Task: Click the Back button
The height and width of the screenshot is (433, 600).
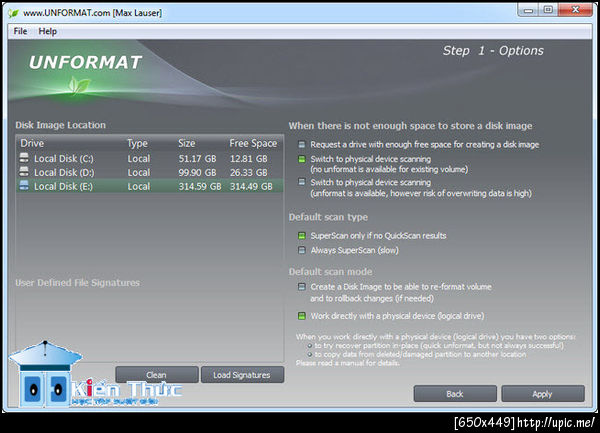Action: [x=455, y=394]
